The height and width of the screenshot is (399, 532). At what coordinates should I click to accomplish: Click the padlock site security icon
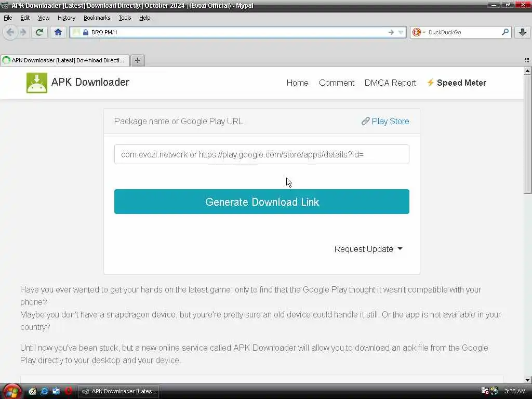86,32
